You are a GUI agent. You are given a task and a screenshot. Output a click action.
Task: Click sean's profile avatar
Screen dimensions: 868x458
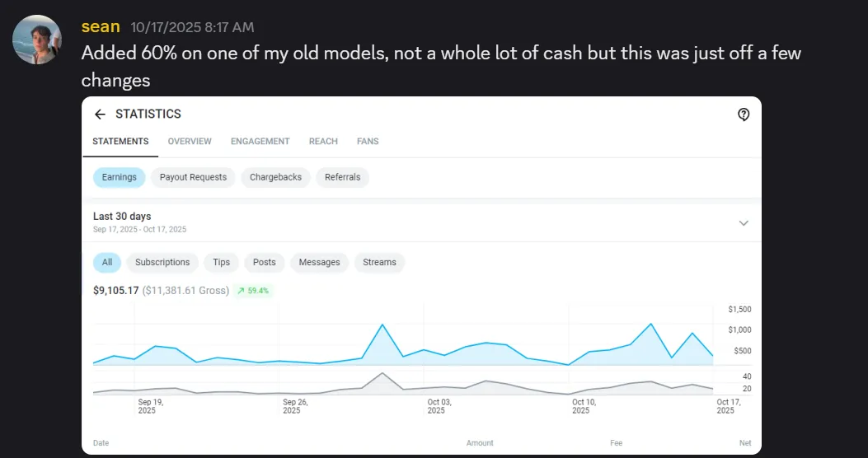click(36, 39)
